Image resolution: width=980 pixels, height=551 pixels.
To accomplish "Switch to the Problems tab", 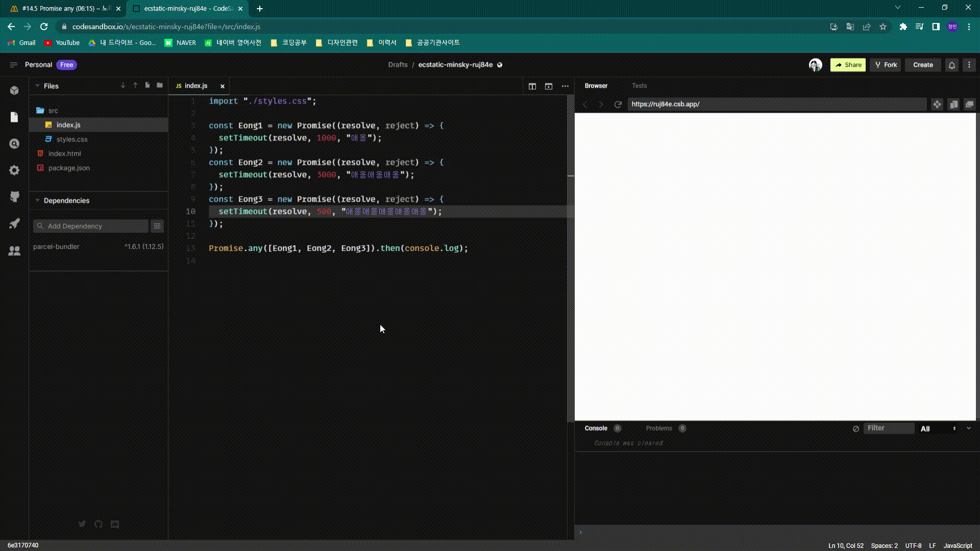I will click(x=658, y=428).
